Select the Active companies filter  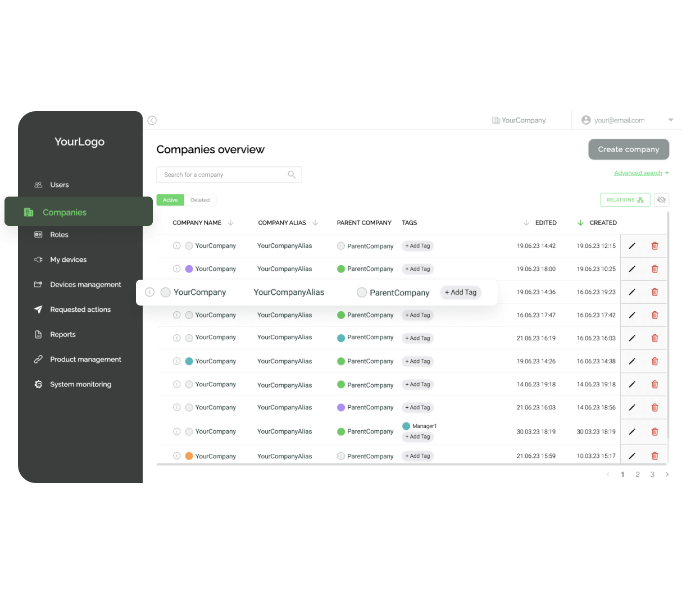pyautogui.click(x=170, y=199)
